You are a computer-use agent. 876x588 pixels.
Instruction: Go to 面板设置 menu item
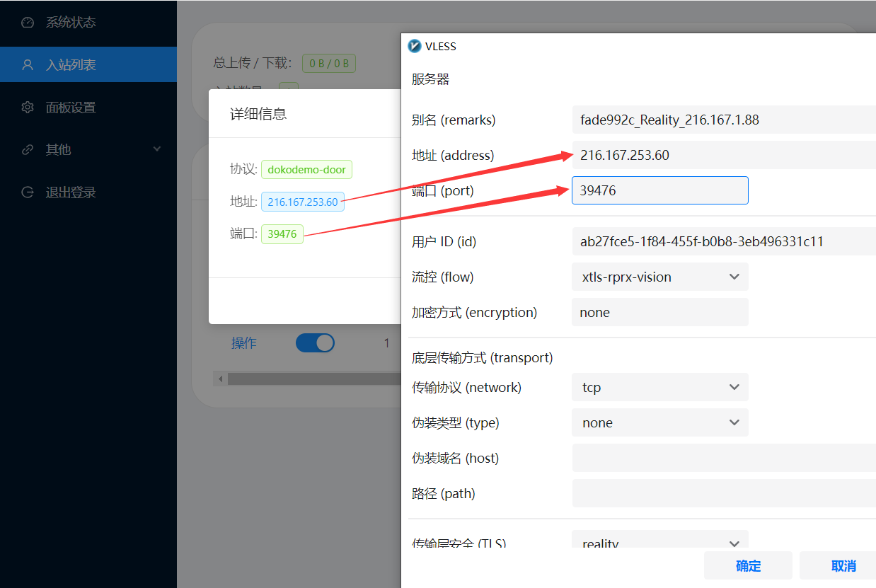coord(71,108)
